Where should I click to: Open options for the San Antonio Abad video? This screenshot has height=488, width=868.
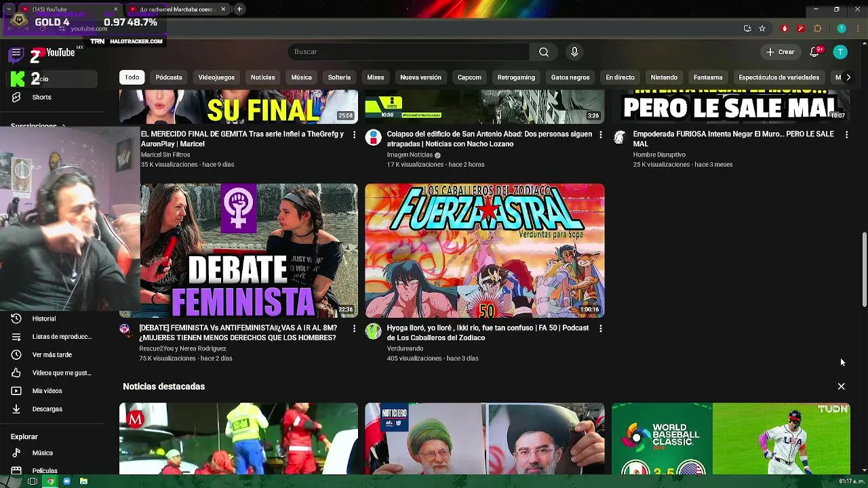[x=600, y=135]
